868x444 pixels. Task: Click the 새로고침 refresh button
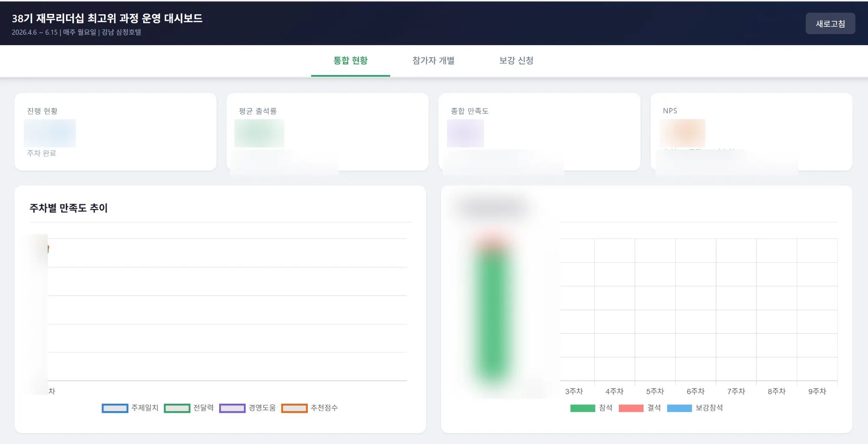click(830, 23)
